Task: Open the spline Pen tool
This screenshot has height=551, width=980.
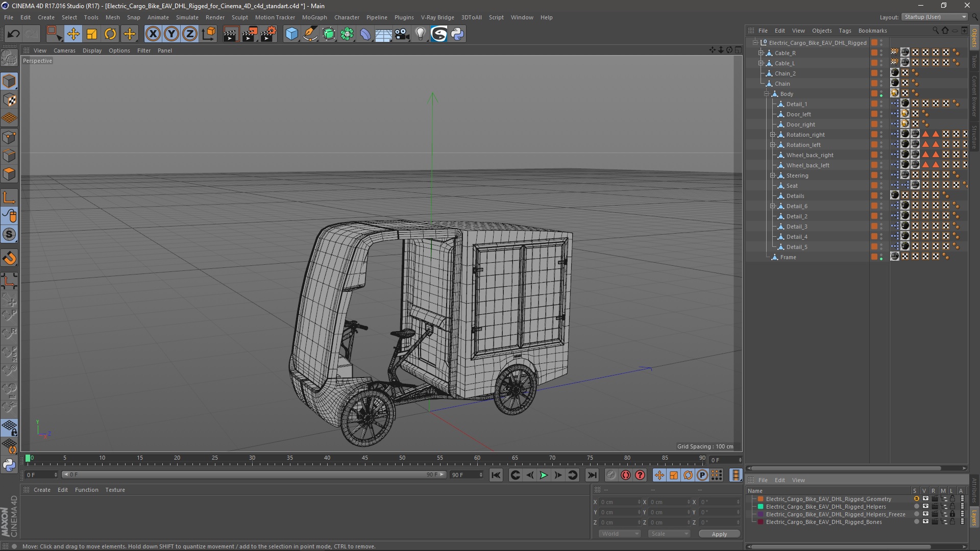Action: pyautogui.click(x=310, y=34)
